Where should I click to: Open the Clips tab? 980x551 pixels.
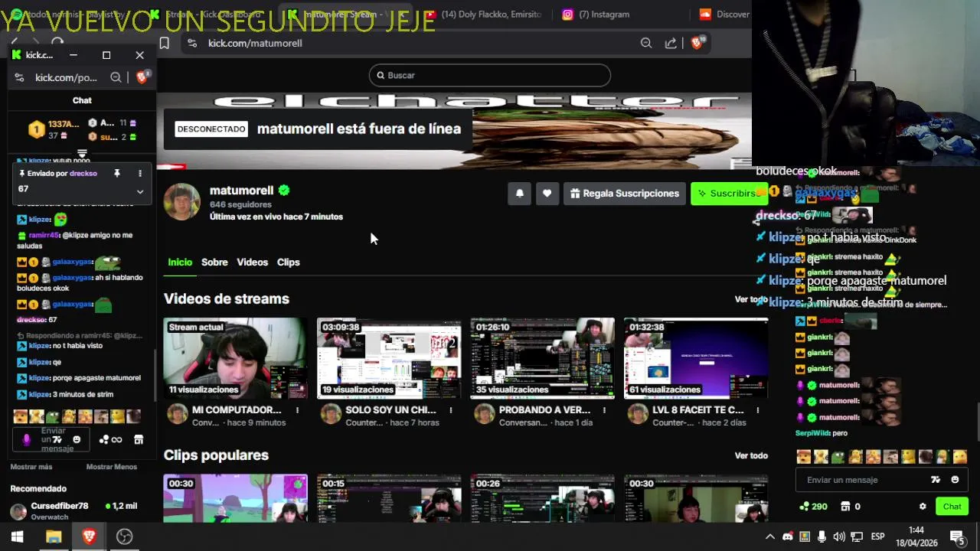click(288, 262)
